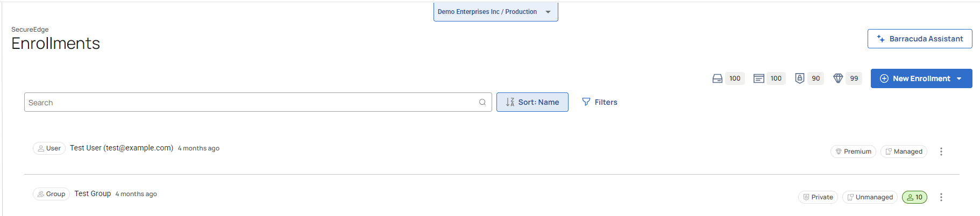Focus the Search enrollments input field
This screenshot has height=216, width=980.
[x=250, y=102]
